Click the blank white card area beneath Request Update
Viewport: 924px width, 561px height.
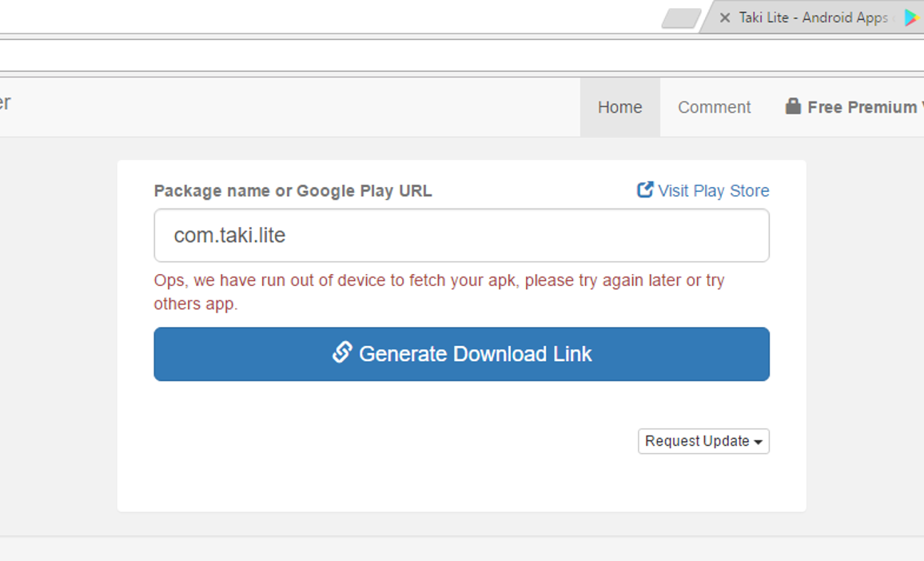(x=461, y=483)
